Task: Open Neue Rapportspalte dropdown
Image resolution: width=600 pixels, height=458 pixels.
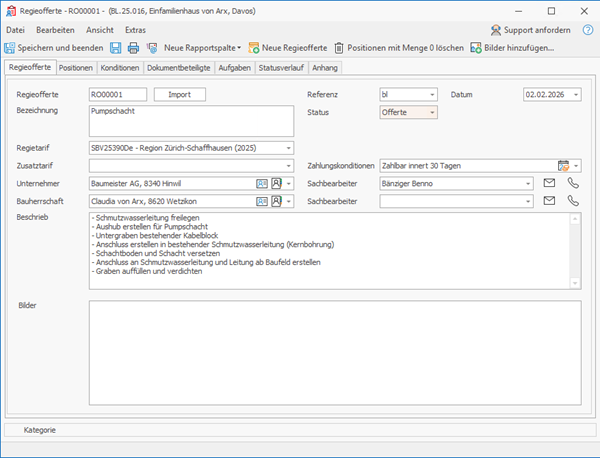Action: (x=202, y=48)
